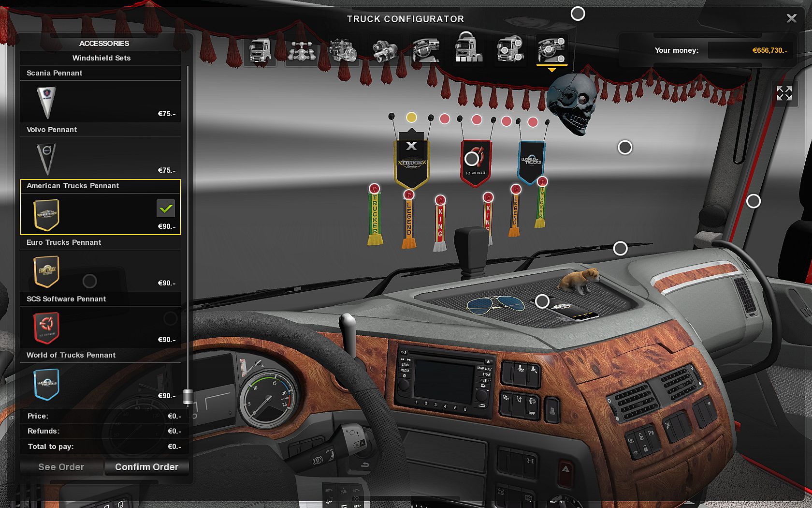This screenshot has width=812, height=508.
Task: Click the €90.- price of SCS Software Pennant
Action: [167, 340]
